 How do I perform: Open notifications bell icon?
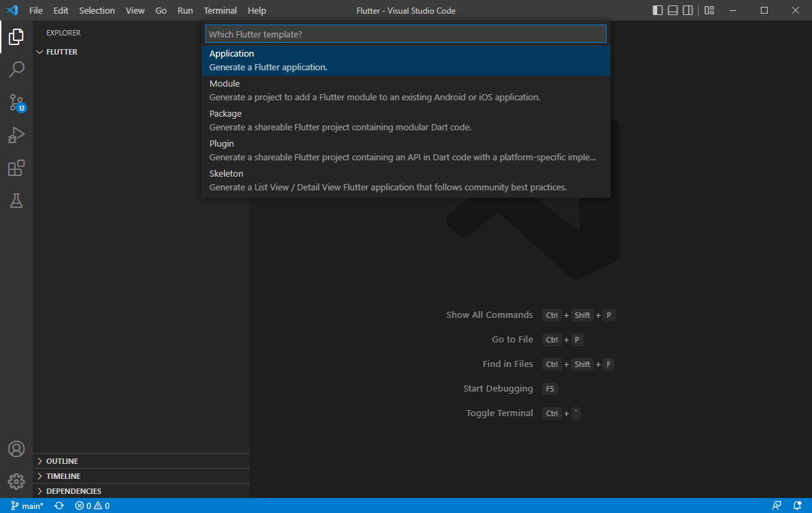[798, 505]
